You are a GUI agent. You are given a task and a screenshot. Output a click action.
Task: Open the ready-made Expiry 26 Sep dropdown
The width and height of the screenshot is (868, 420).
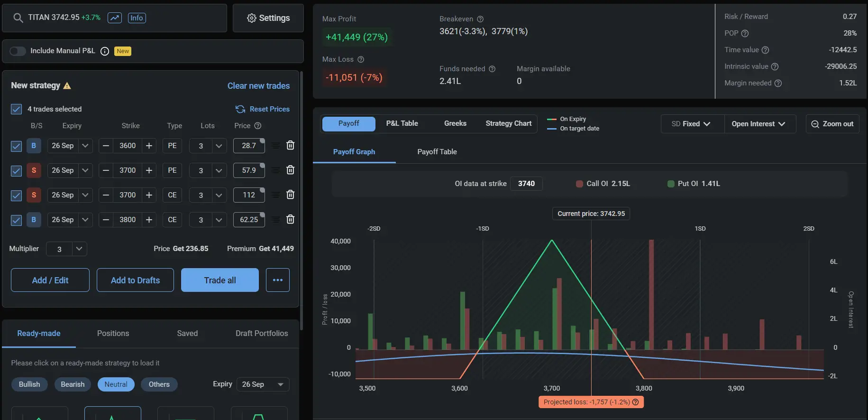(263, 384)
